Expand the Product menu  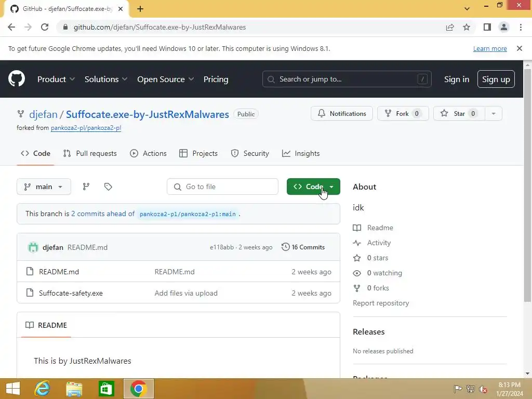tap(56, 79)
